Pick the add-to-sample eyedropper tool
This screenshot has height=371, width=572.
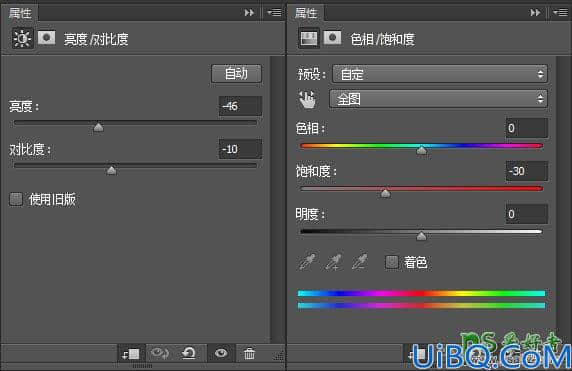pos(334,261)
